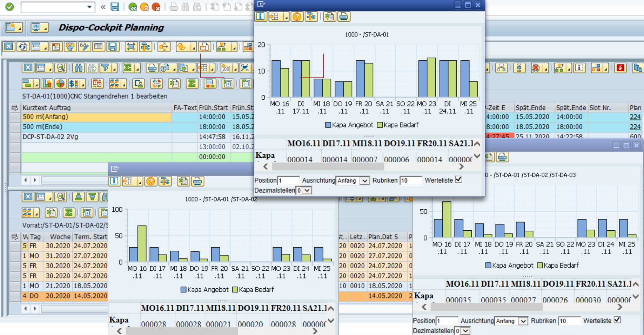644x335 pixels.
Task: Open the Ausrichtung dropdown in the ST-DA-01 chart window
Action: (365, 180)
